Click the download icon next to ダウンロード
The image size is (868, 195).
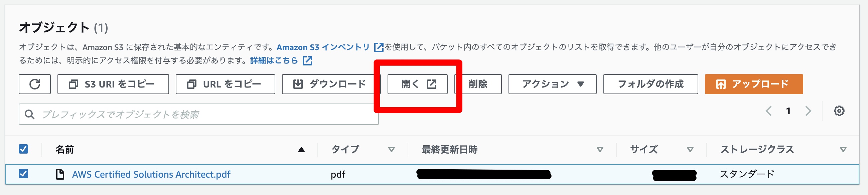click(x=298, y=84)
